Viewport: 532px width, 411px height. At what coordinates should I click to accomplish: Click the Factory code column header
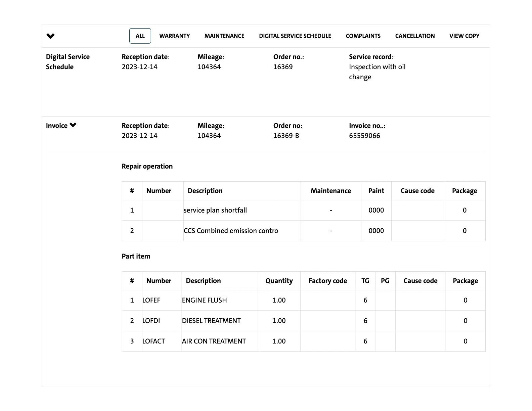pos(328,281)
